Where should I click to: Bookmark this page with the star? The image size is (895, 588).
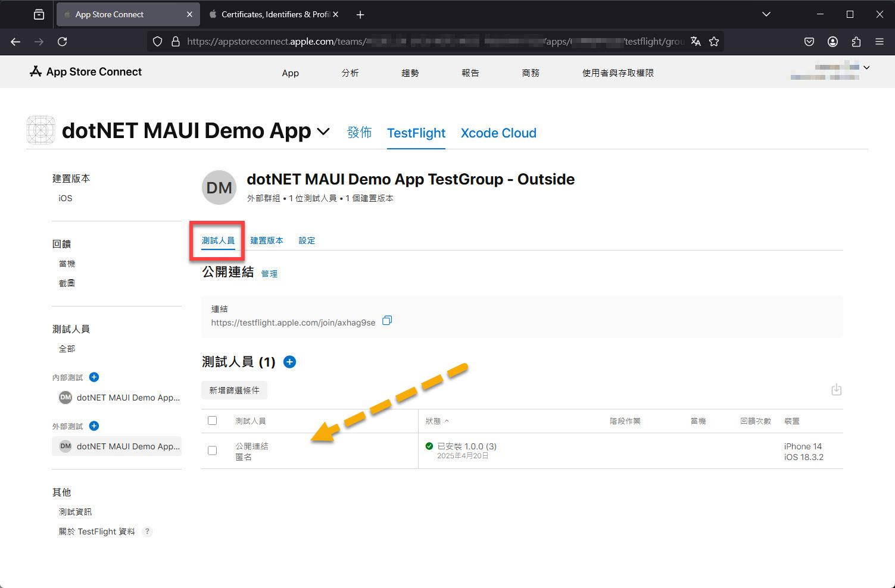[714, 42]
